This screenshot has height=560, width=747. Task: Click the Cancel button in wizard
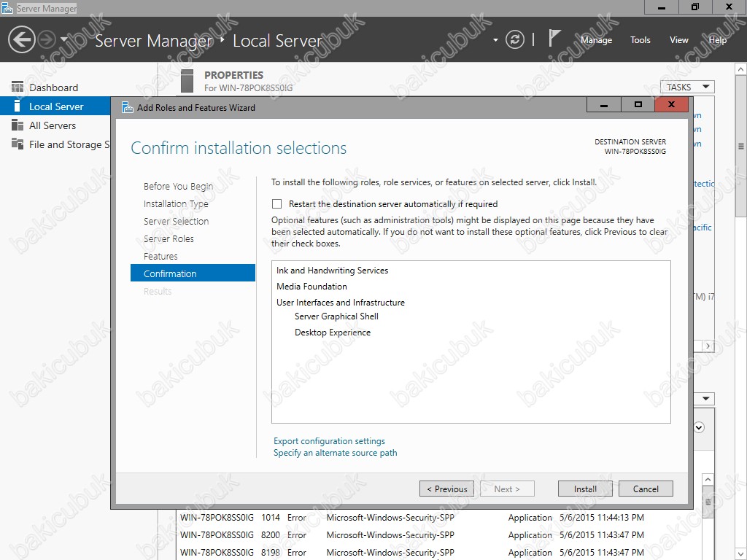pyautogui.click(x=646, y=489)
